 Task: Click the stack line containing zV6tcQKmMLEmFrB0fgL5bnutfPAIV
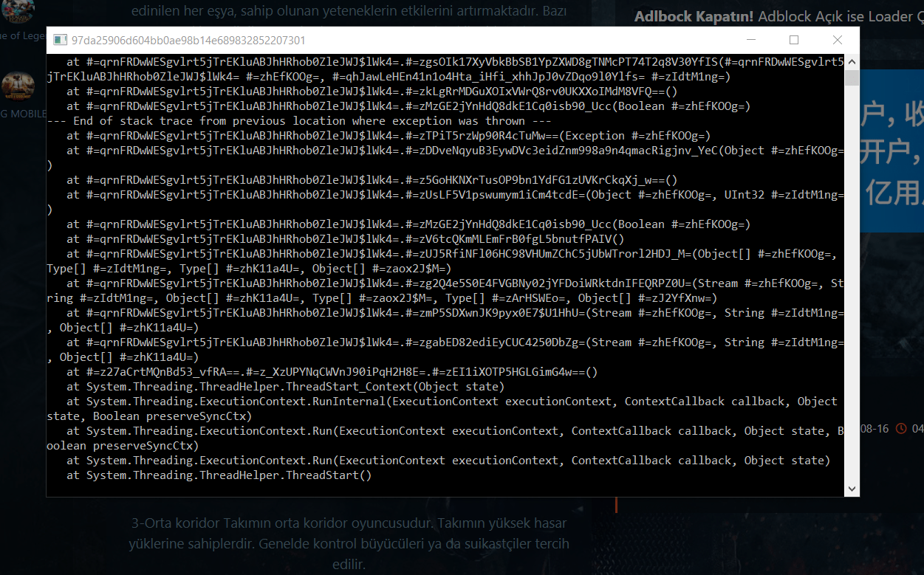346,239
